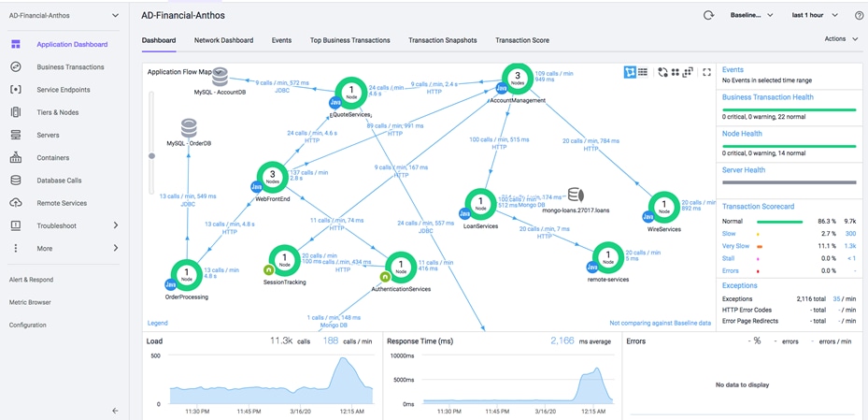Click Business Transactions sidebar icon
The width and height of the screenshot is (868, 420).
coord(16,67)
